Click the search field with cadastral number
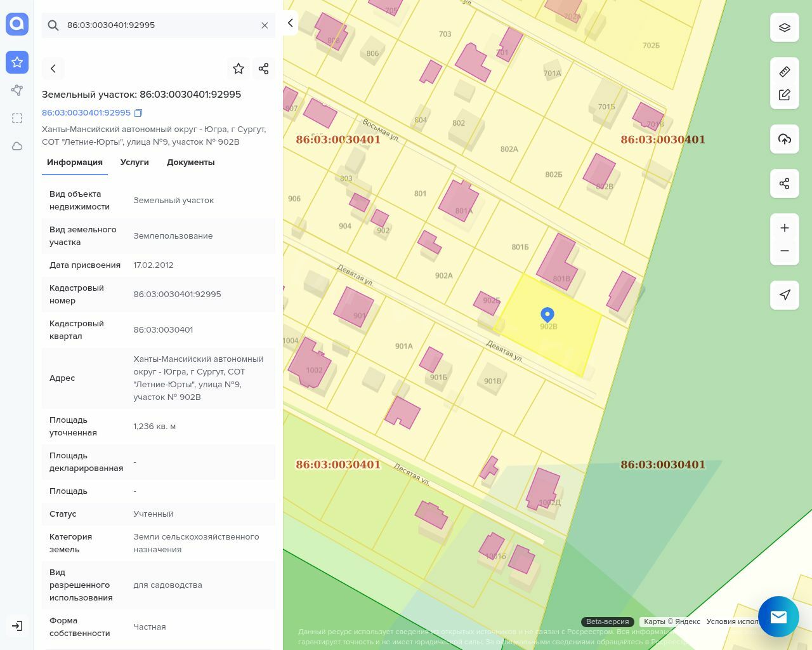812x650 pixels. coord(159,25)
